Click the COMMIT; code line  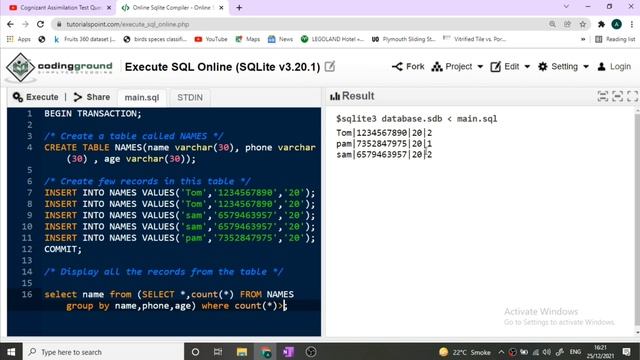(63, 249)
